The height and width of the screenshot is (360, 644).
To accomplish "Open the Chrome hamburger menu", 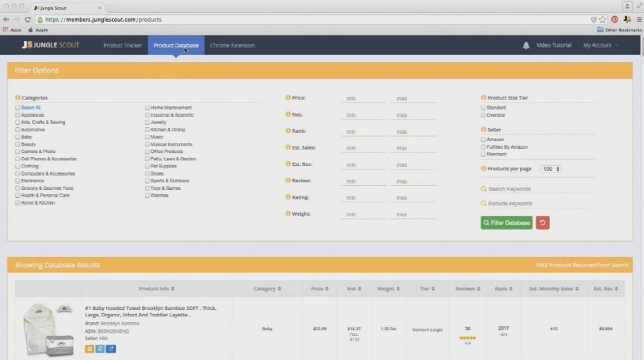I will (x=639, y=19).
